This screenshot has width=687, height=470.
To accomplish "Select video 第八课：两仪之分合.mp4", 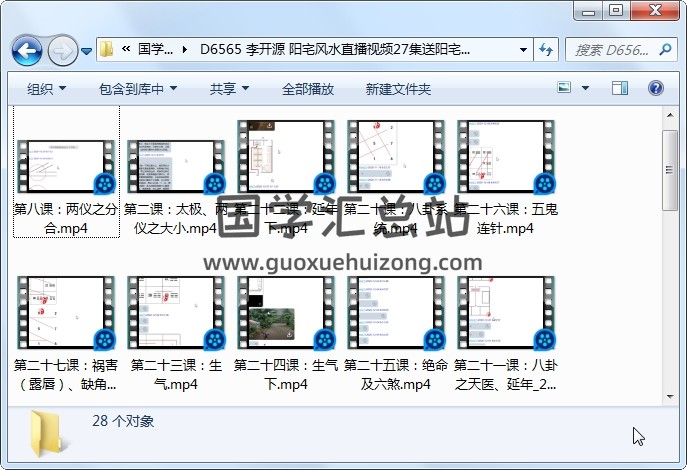I will (66, 171).
